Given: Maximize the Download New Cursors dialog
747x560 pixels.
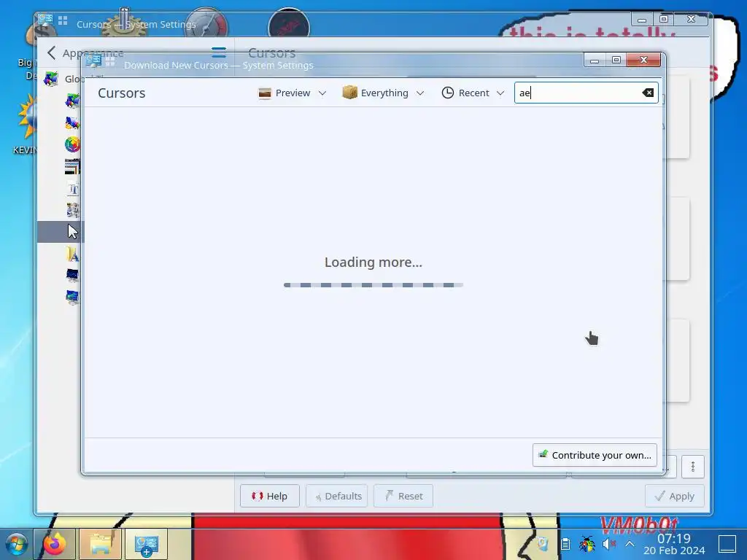Looking at the screenshot, I should pyautogui.click(x=616, y=60).
